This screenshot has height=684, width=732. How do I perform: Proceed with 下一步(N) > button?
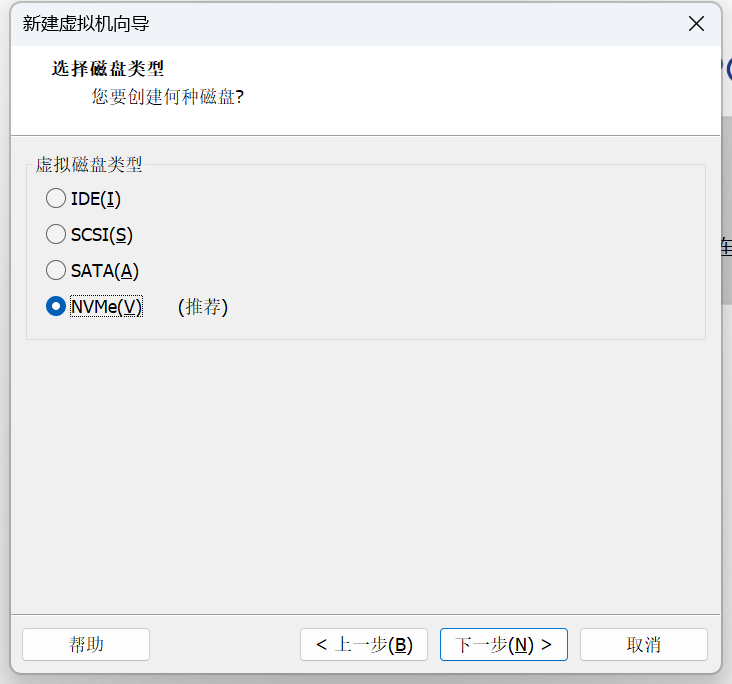point(504,644)
